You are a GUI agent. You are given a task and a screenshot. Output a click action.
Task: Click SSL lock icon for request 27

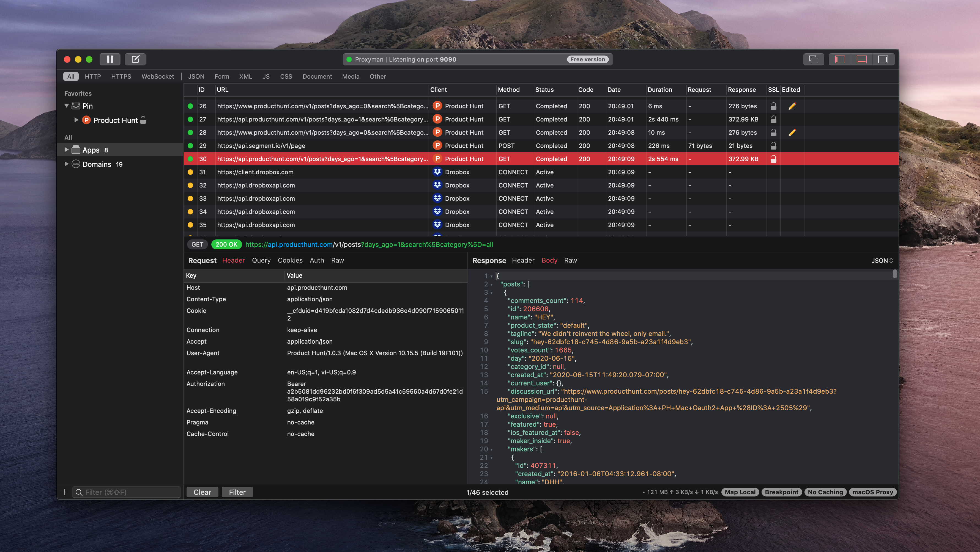[773, 119]
